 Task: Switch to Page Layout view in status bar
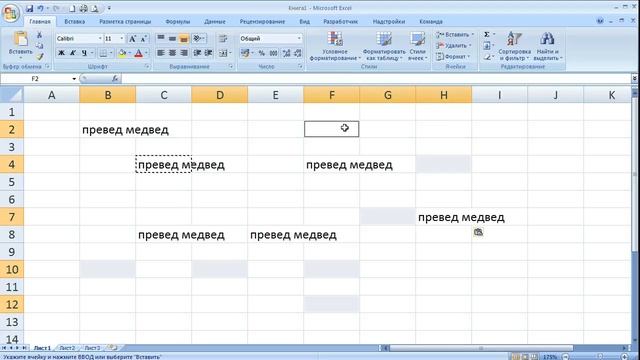click(525, 357)
